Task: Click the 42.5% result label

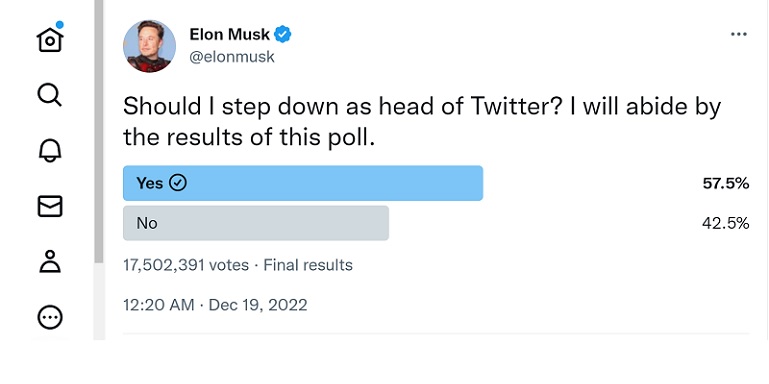Action: point(726,224)
